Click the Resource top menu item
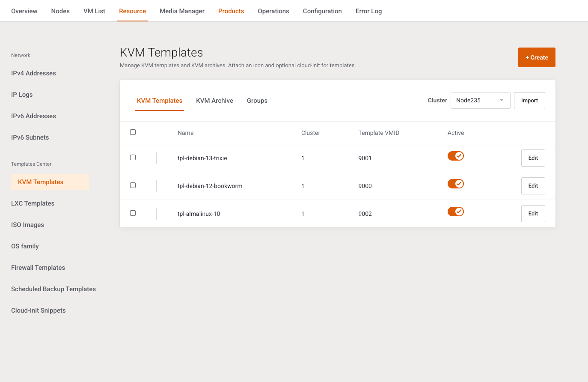The width and height of the screenshot is (588, 382). tap(132, 11)
